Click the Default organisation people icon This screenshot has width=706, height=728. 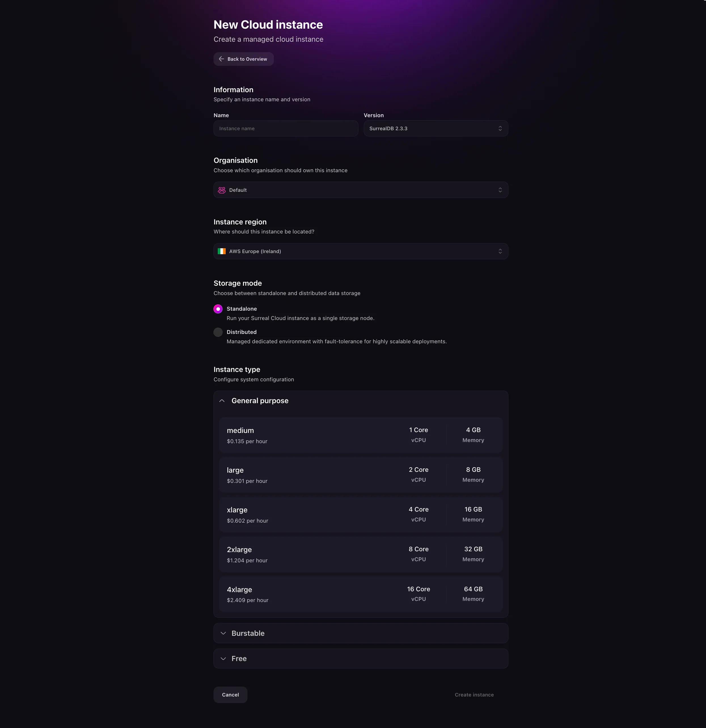[x=222, y=190]
